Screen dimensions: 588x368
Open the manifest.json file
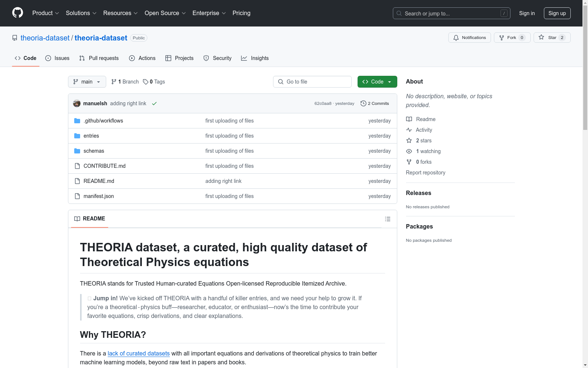[x=98, y=196]
